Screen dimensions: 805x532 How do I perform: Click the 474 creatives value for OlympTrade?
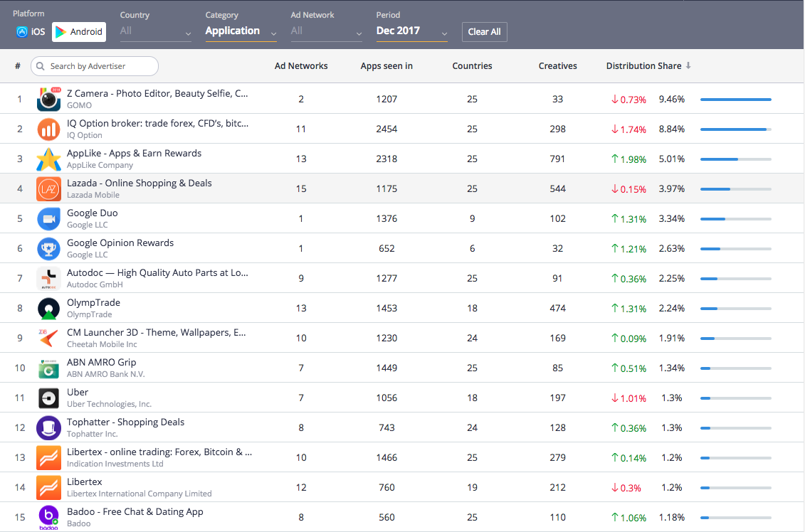(557, 309)
